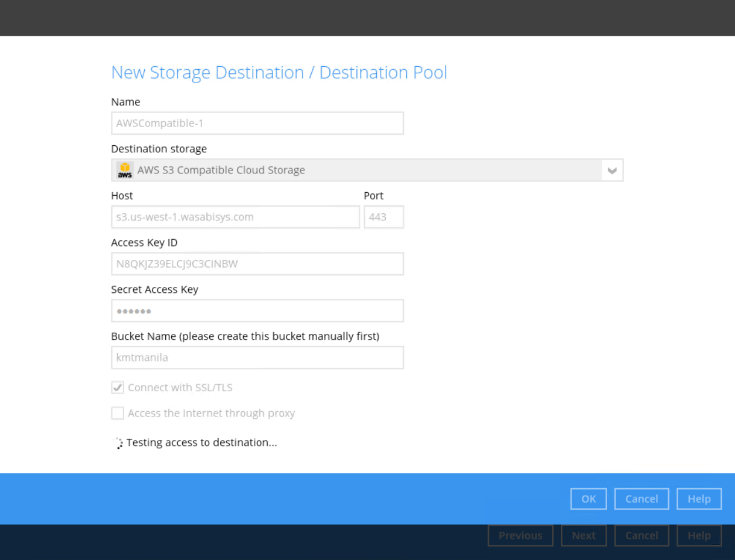Click the AWS logo icon in Destination storage
The height and width of the screenshot is (560, 735).
pos(125,170)
